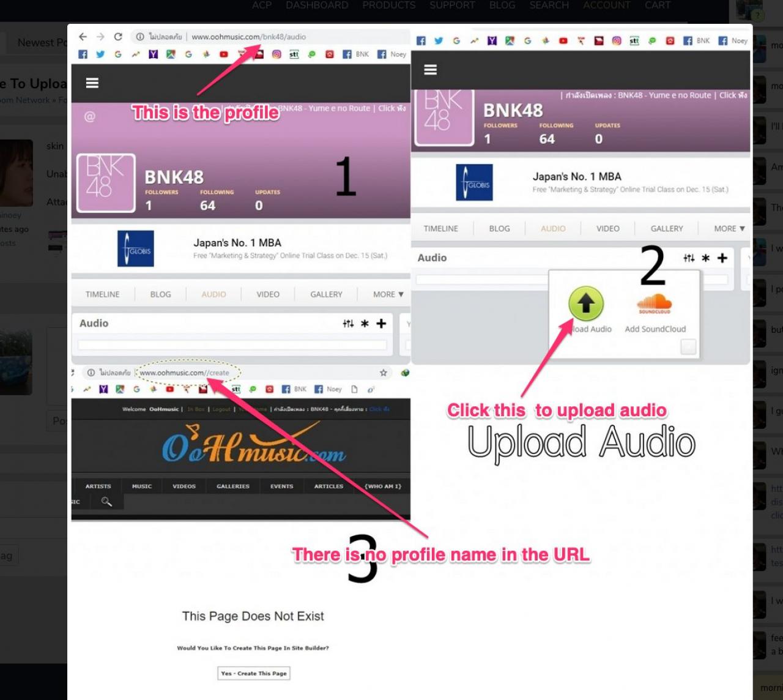Reload the page in step 1 browser
The image size is (783, 700).
(118, 37)
